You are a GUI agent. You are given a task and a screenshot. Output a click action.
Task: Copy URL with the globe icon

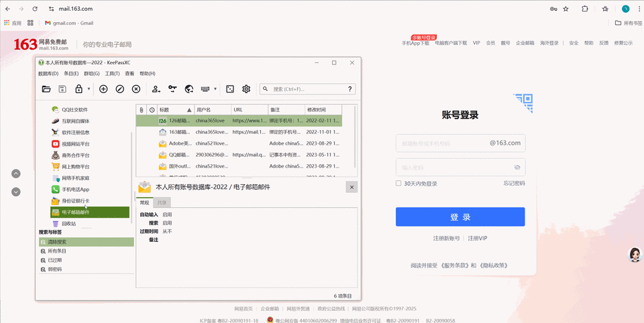coord(189,88)
